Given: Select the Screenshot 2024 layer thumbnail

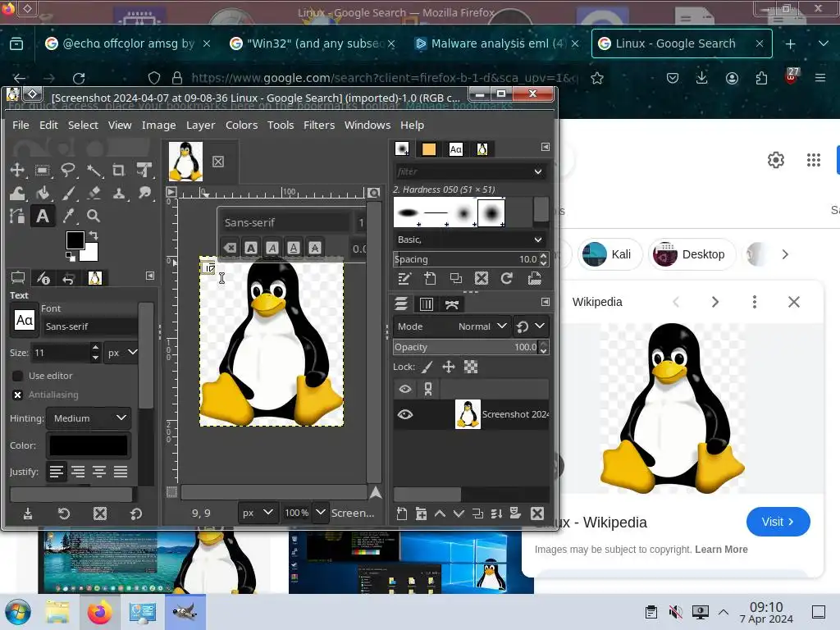Looking at the screenshot, I should [x=468, y=414].
